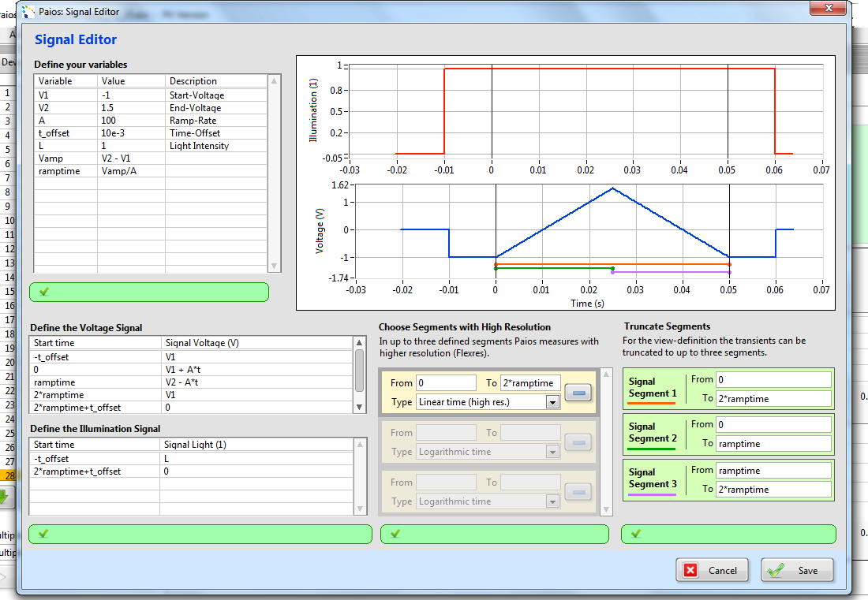Select 'End-Voltage' description cell

pyautogui.click(x=216, y=108)
